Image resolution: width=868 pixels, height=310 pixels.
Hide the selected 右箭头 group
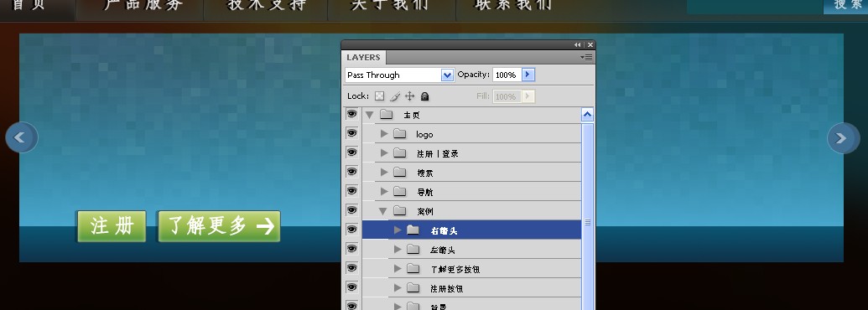coord(351,230)
